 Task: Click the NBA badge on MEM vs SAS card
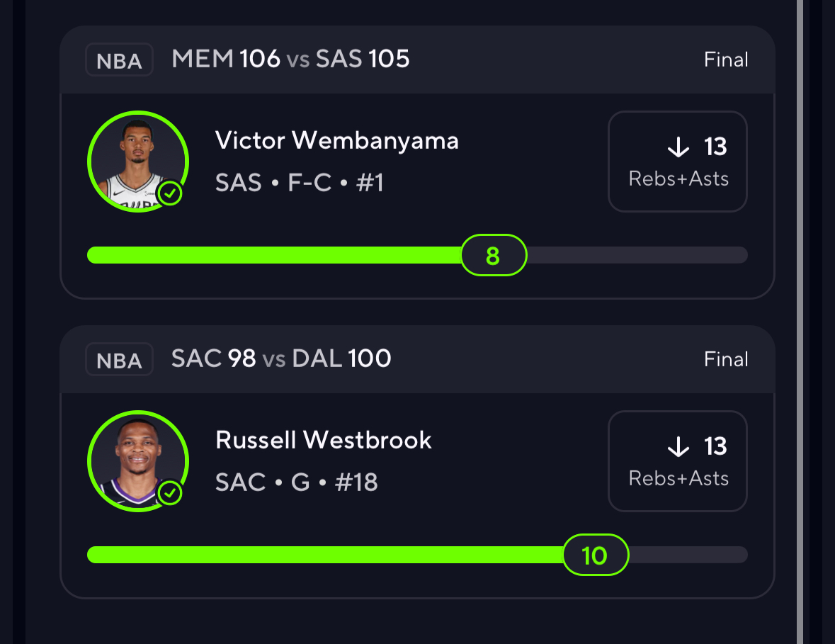(x=119, y=60)
